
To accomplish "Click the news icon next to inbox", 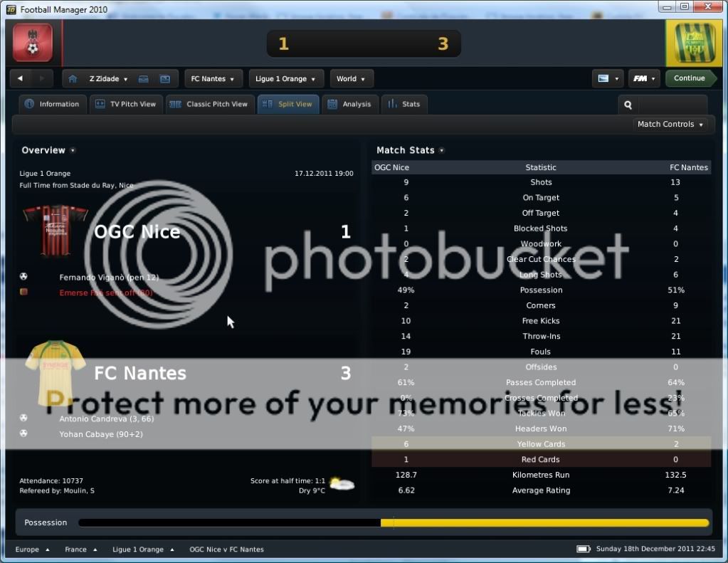I will [164, 79].
